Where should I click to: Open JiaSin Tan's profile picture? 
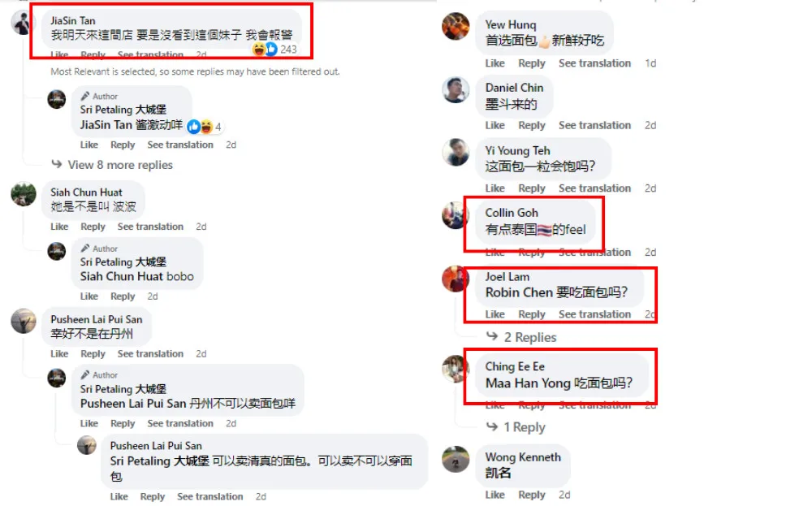click(x=22, y=22)
